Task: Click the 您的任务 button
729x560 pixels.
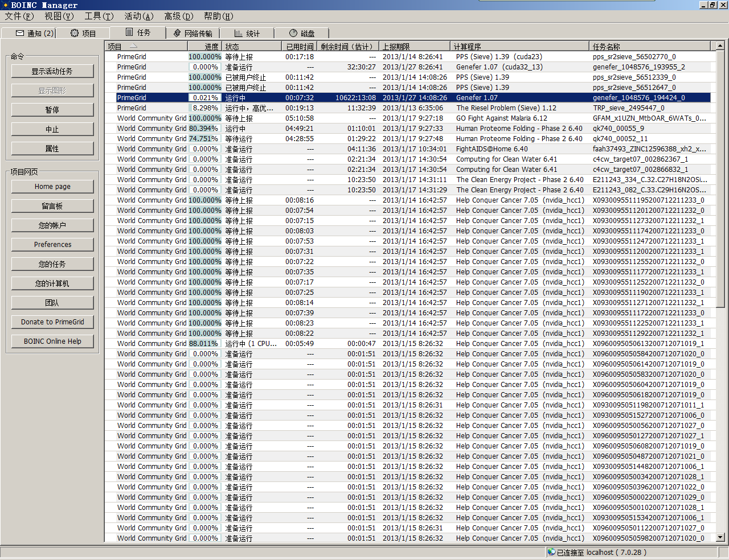Action: [x=52, y=264]
